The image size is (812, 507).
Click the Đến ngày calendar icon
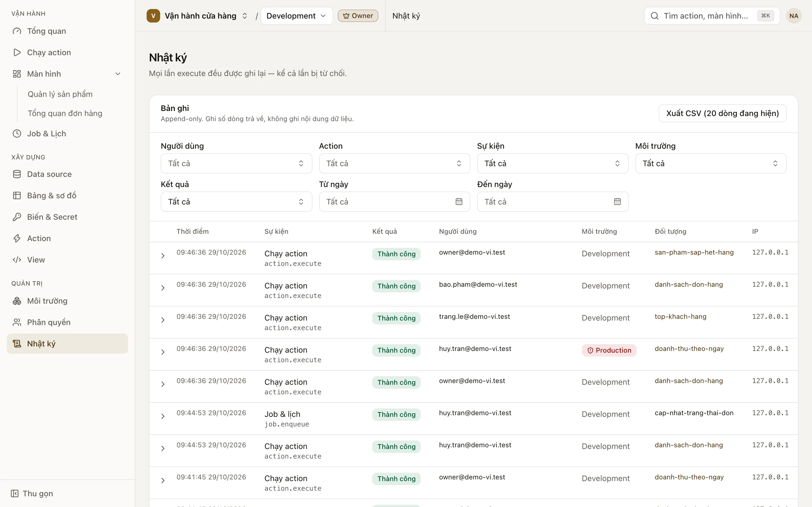617,201
